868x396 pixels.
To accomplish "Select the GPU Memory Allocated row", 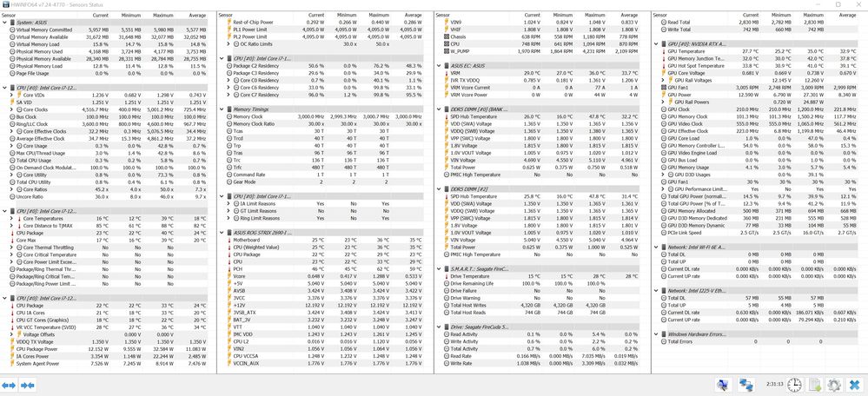I will 756,211.
